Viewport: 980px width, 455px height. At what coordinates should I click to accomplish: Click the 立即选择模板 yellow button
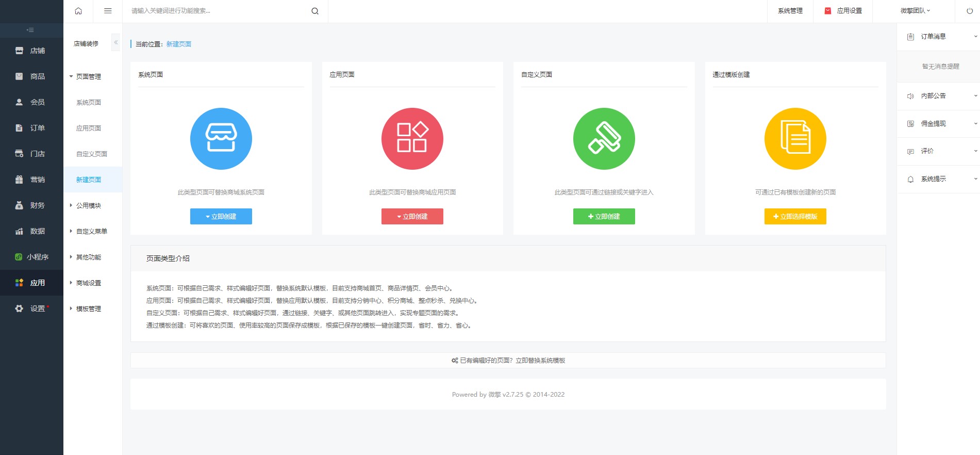pos(795,217)
